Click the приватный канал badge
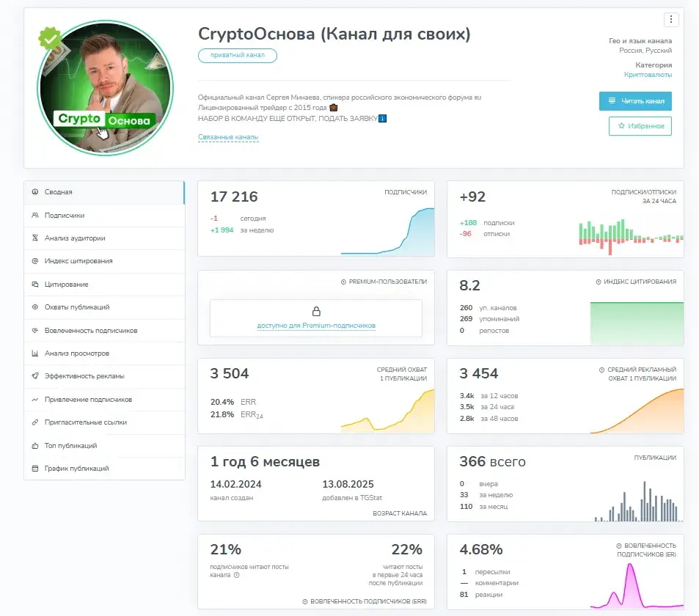This screenshot has height=616, width=699. (238, 55)
